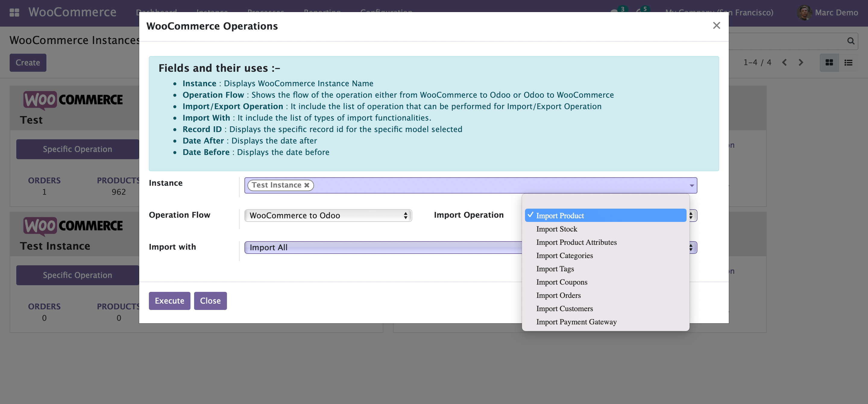Open Marc Demo user avatar menu

point(804,13)
